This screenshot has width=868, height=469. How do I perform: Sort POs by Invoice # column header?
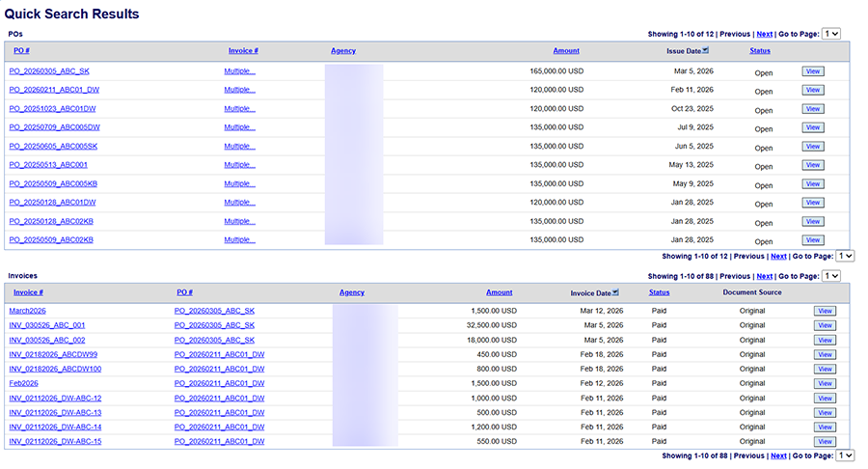point(244,50)
